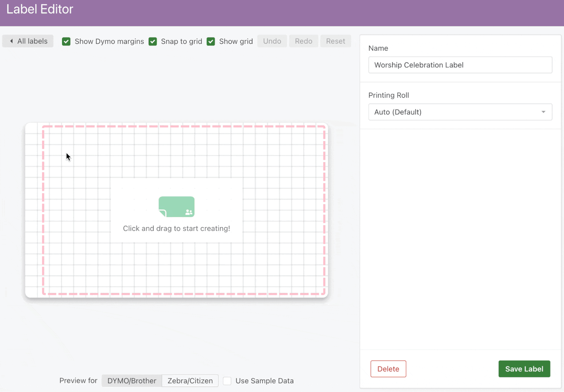The image size is (564, 392).
Task: Click the Reset button
Action: point(336,41)
